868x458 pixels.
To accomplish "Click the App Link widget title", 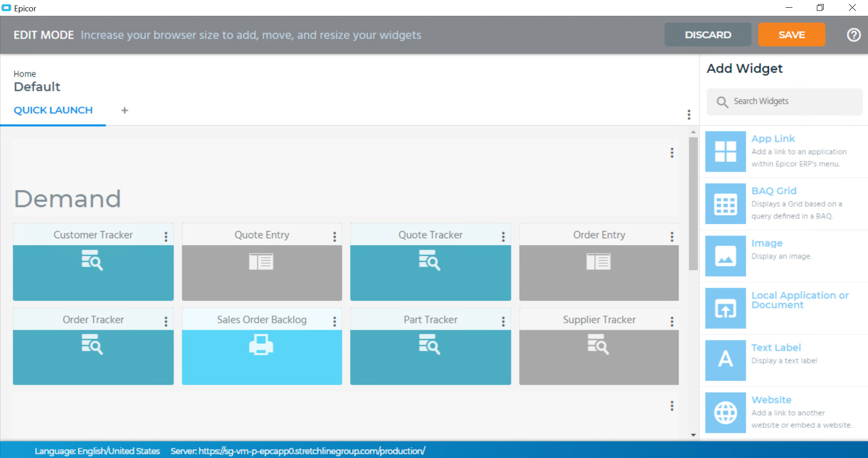I will (x=773, y=139).
